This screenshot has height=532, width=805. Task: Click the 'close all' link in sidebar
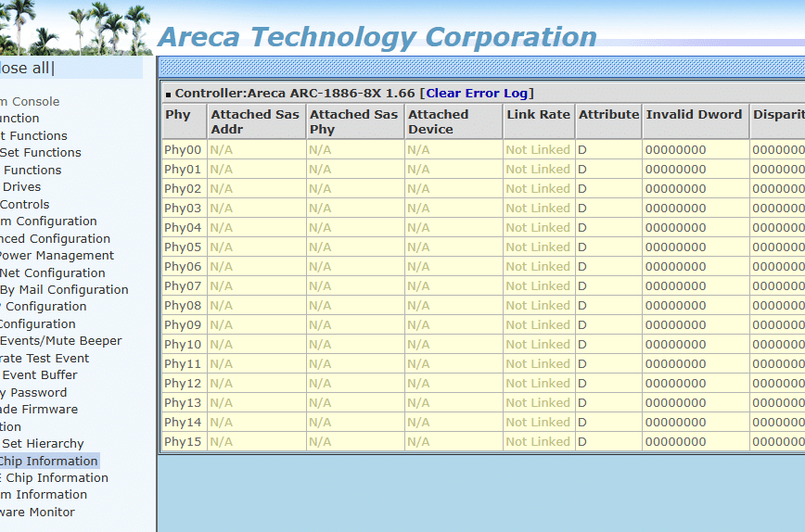coord(26,68)
